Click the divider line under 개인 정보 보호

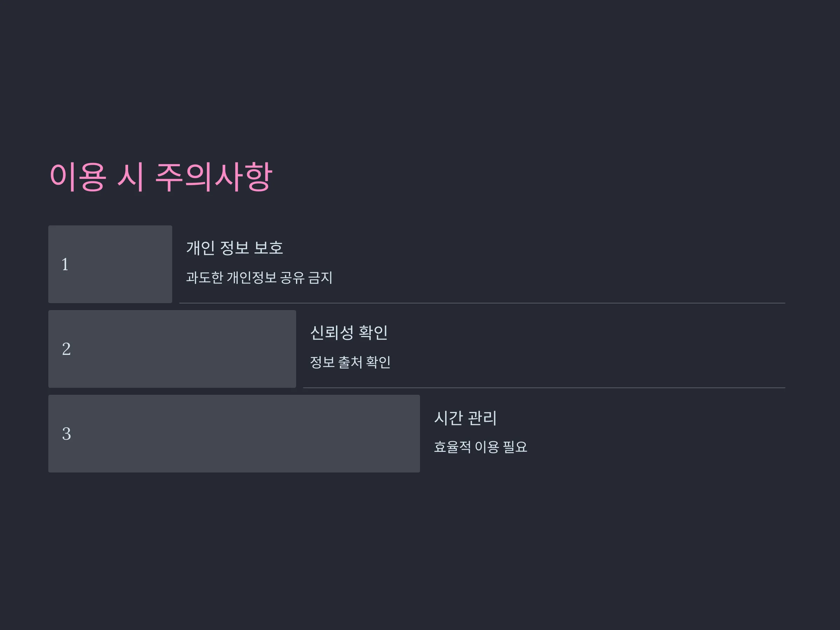(x=482, y=303)
